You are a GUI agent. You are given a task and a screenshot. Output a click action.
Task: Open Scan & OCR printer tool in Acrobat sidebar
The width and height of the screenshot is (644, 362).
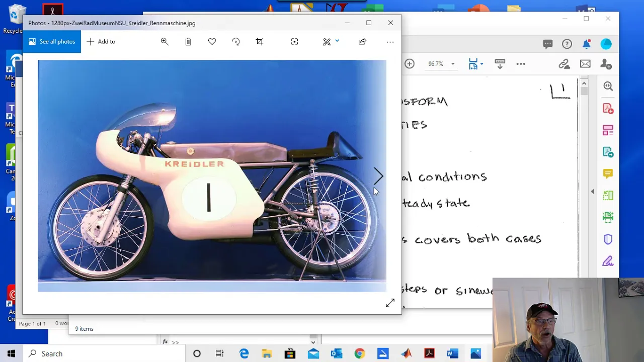pyautogui.click(x=608, y=217)
